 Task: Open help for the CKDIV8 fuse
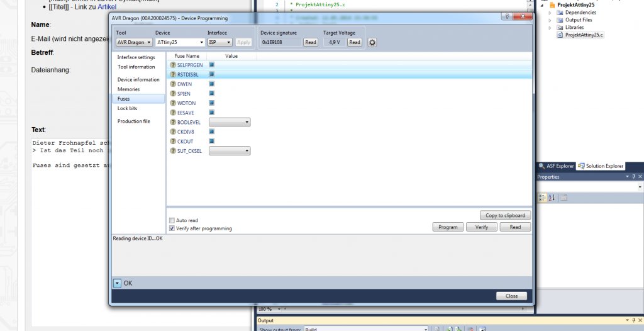(173, 132)
